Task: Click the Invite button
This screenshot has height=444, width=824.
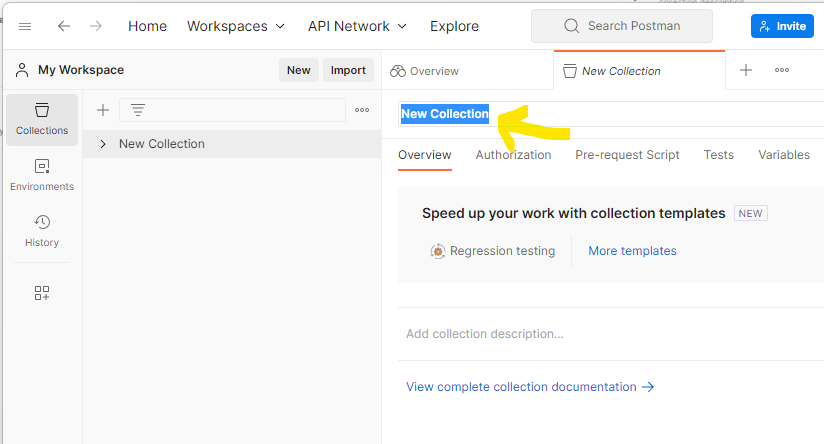Action: 782,26
